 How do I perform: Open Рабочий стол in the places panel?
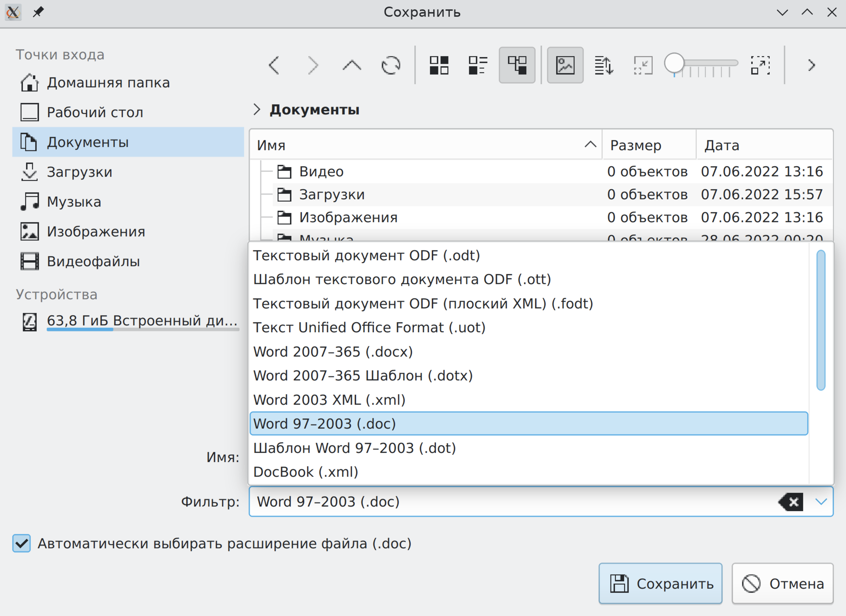click(128, 113)
